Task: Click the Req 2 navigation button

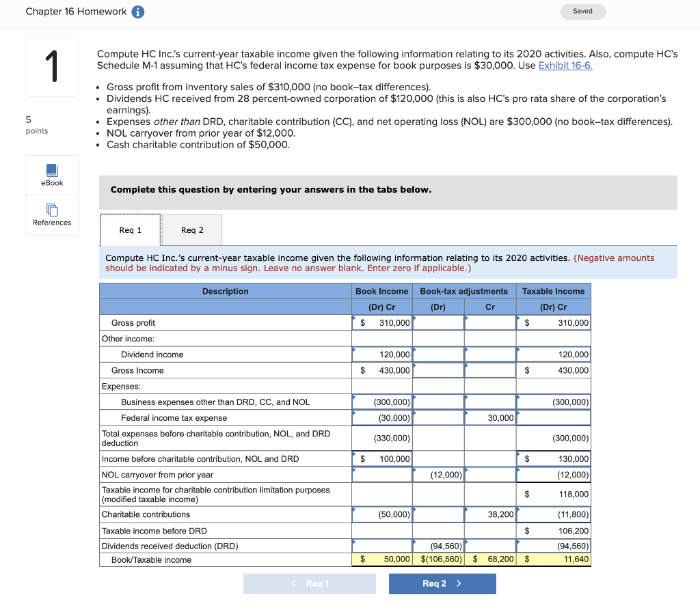Action: [442, 583]
